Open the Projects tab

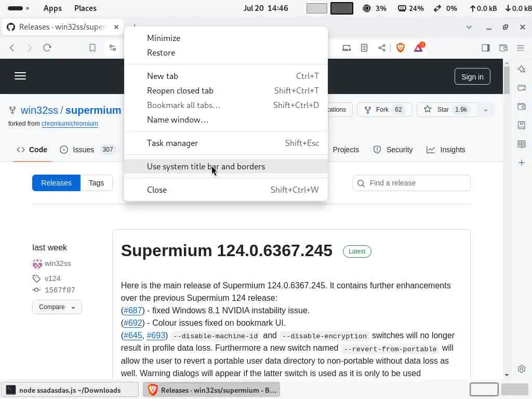pos(345,150)
